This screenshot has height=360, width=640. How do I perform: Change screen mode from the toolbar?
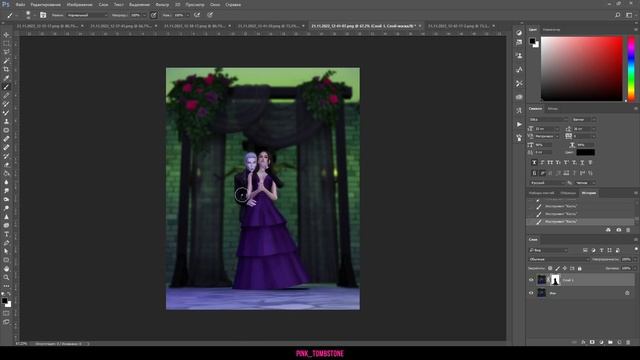[6, 322]
